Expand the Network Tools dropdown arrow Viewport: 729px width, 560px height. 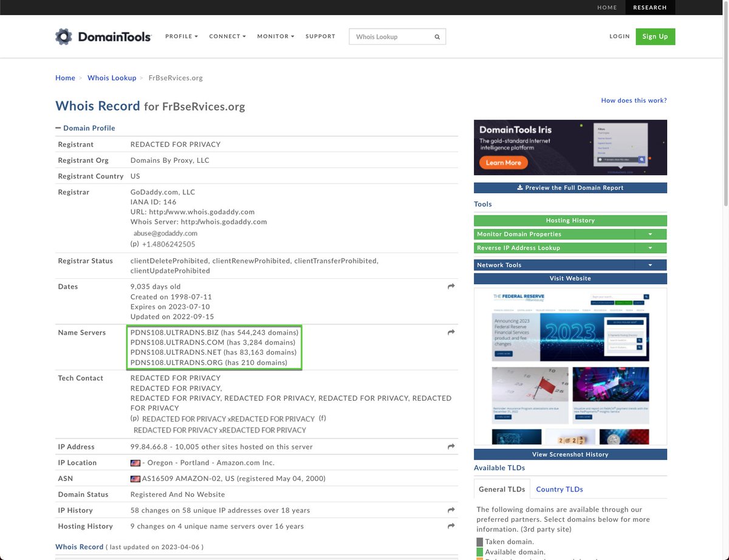click(650, 265)
